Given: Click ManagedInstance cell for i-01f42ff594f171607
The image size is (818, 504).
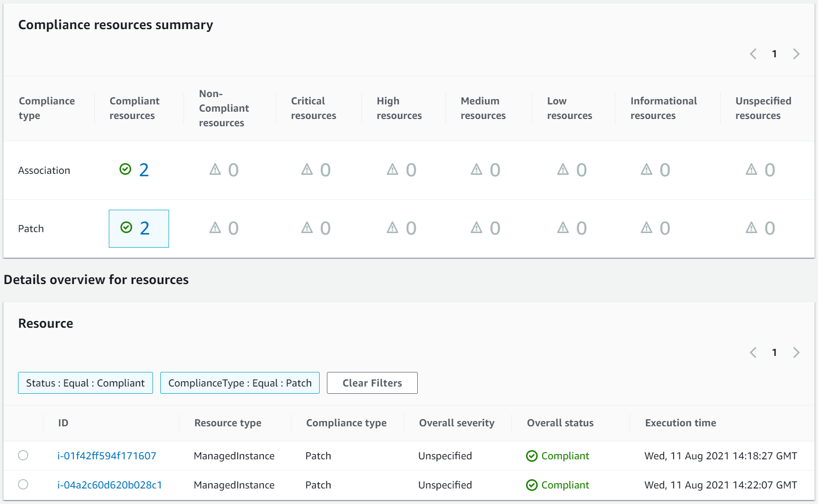Looking at the screenshot, I should (x=234, y=456).
